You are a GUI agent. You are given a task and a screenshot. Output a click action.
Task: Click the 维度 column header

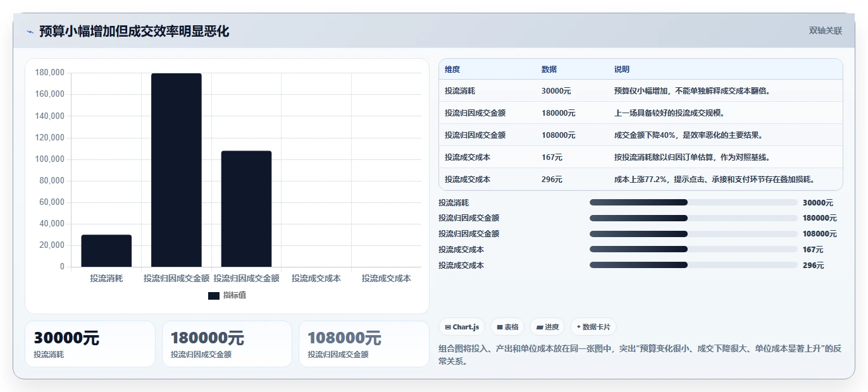pos(452,70)
